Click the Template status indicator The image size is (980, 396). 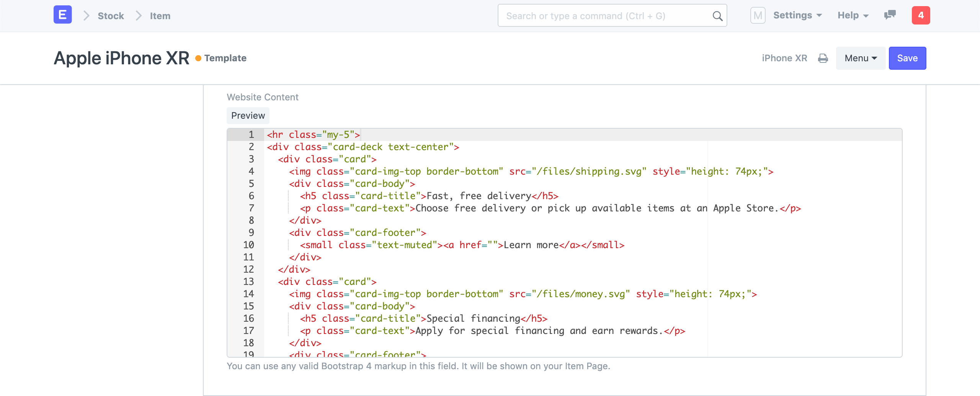[221, 58]
